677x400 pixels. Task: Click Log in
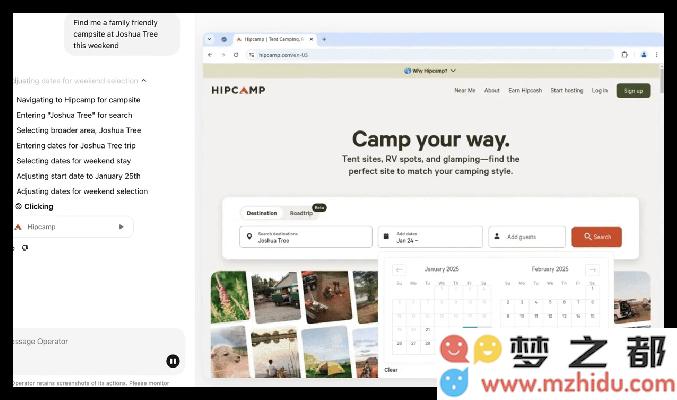(600, 90)
